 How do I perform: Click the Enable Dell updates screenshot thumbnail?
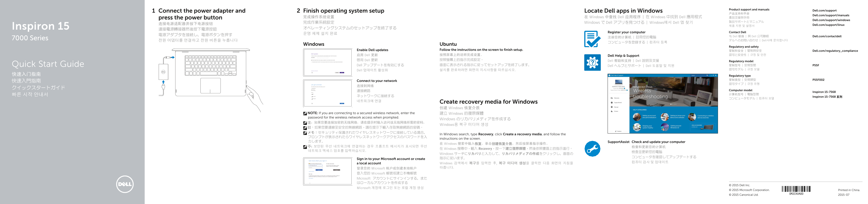(x=328, y=62)
